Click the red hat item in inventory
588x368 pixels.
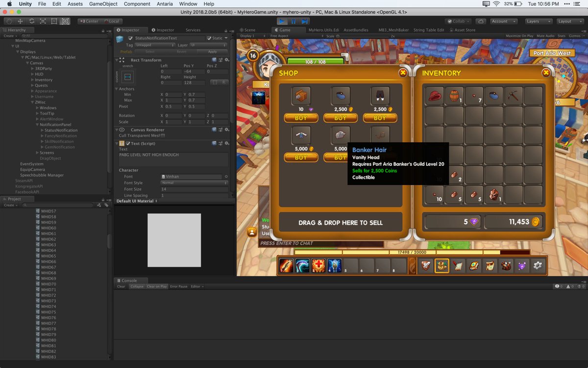(435, 96)
